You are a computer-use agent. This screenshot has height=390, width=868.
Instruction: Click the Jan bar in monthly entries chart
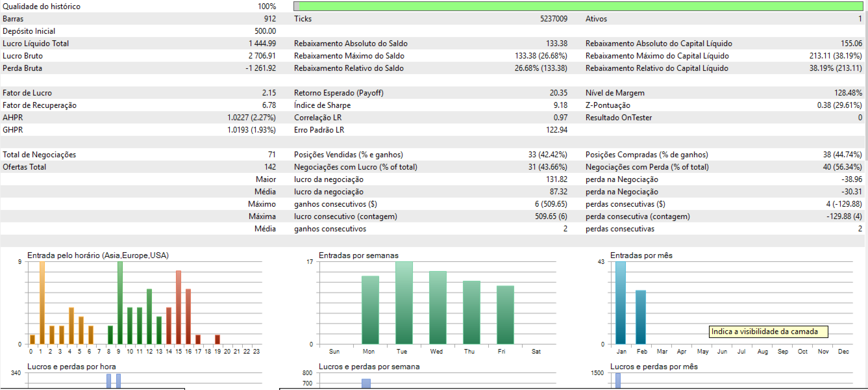pyautogui.click(x=621, y=303)
